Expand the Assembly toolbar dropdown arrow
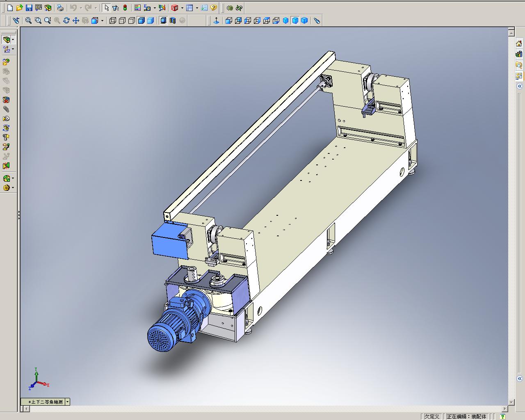 13,40
